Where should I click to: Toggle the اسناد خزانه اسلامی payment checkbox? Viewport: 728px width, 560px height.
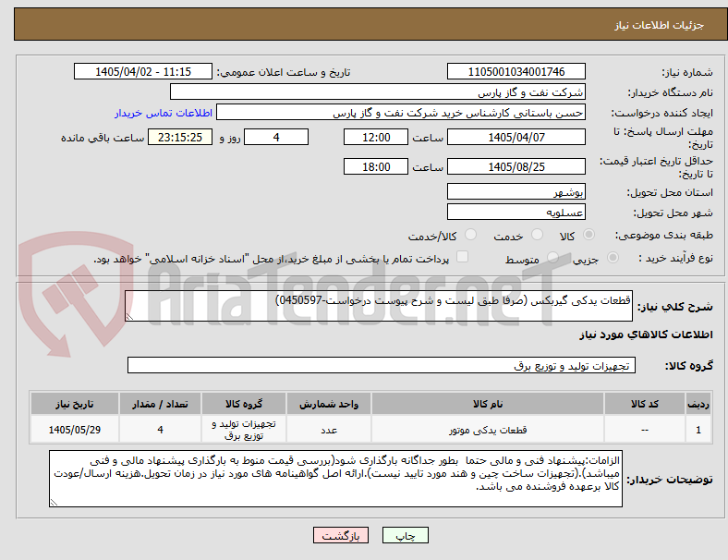click(463, 257)
